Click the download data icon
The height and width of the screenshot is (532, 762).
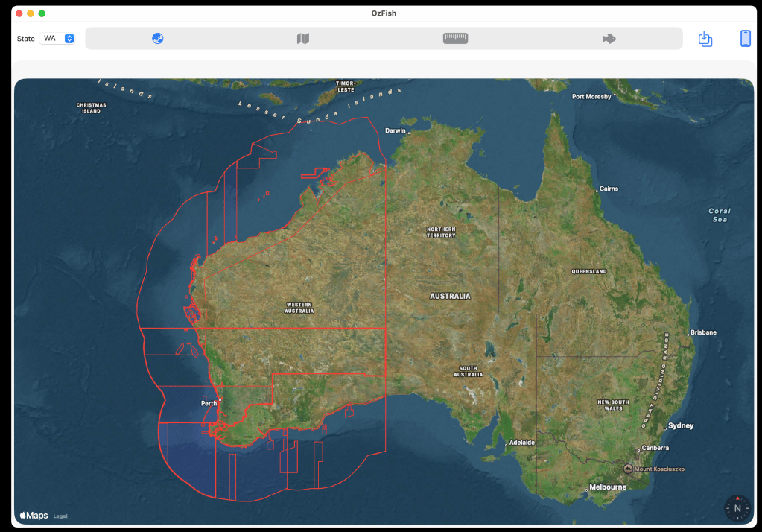pyautogui.click(x=705, y=39)
